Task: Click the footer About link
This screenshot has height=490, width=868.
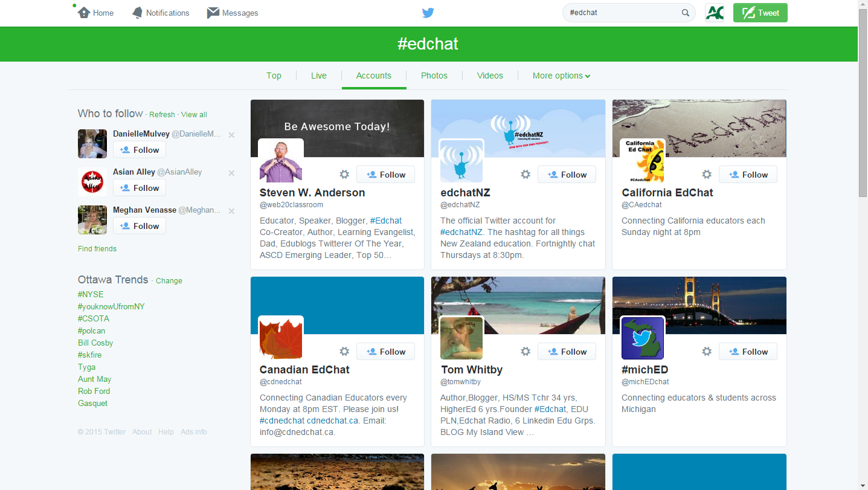Action: pyautogui.click(x=142, y=432)
